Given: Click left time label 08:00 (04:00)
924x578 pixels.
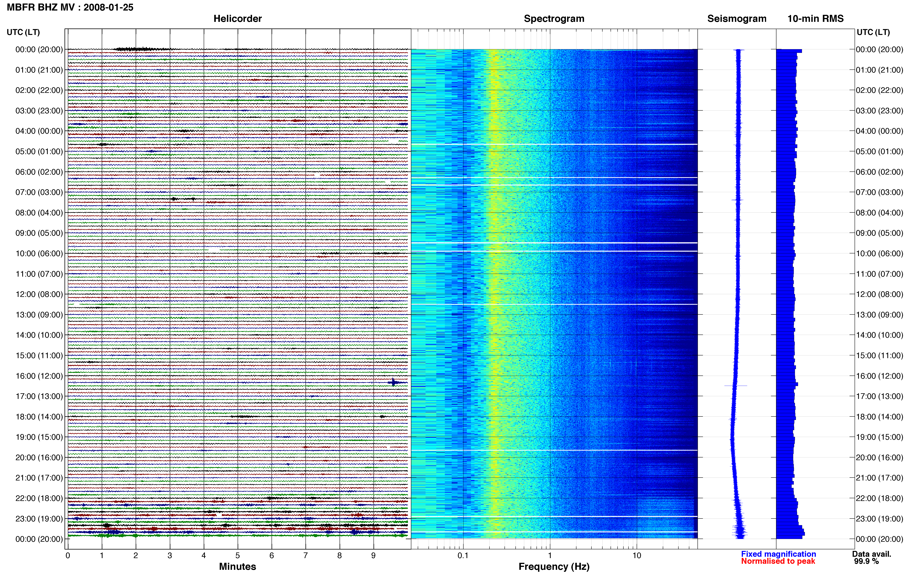Looking at the screenshot, I should 39,213.
